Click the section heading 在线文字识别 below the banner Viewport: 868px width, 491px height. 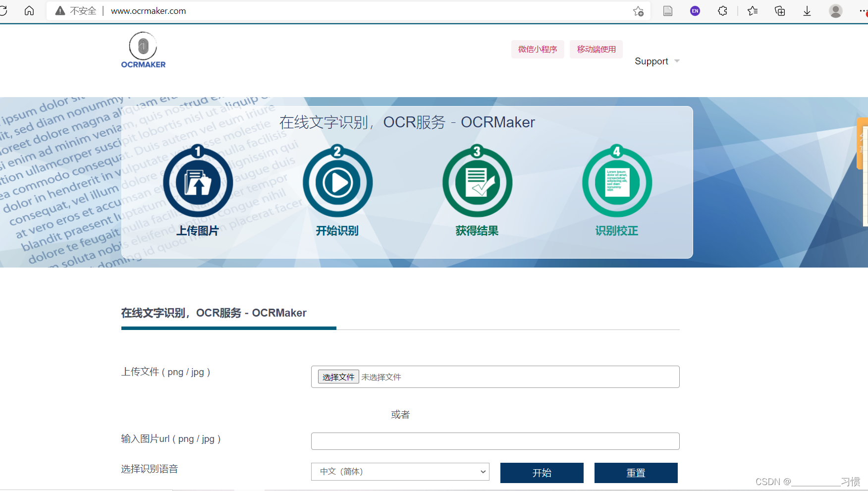(x=214, y=313)
